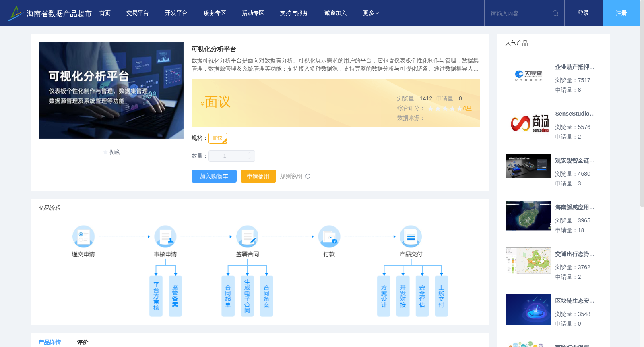
Task: Click the 注册 button
Action: [621, 13]
